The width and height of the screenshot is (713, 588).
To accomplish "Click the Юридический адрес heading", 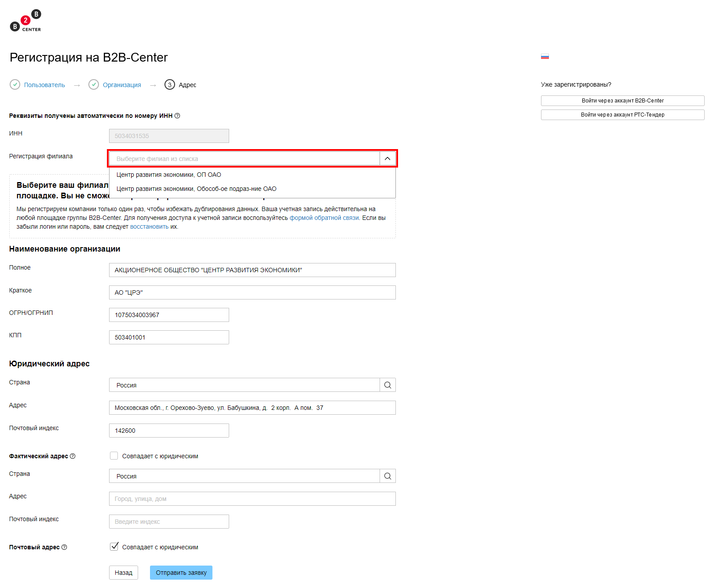I will [x=49, y=364].
